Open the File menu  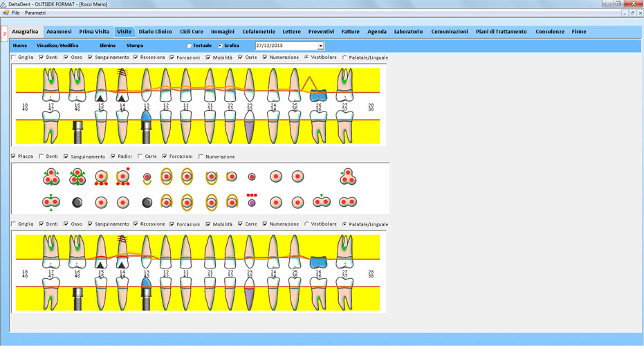[x=16, y=12]
